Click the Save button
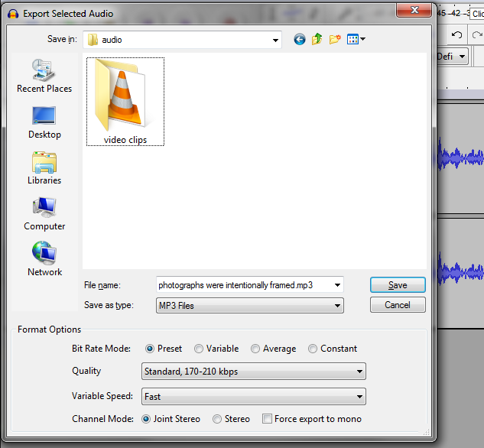 pyautogui.click(x=398, y=285)
